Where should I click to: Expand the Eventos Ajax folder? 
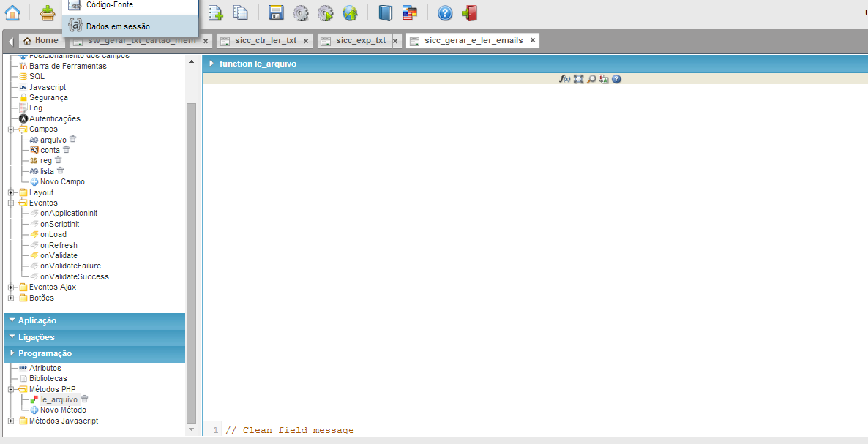coord(11,287)
